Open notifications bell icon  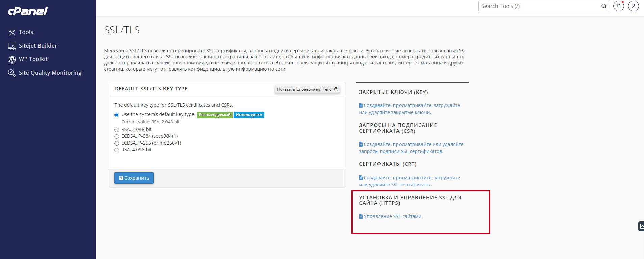[619, 6]
